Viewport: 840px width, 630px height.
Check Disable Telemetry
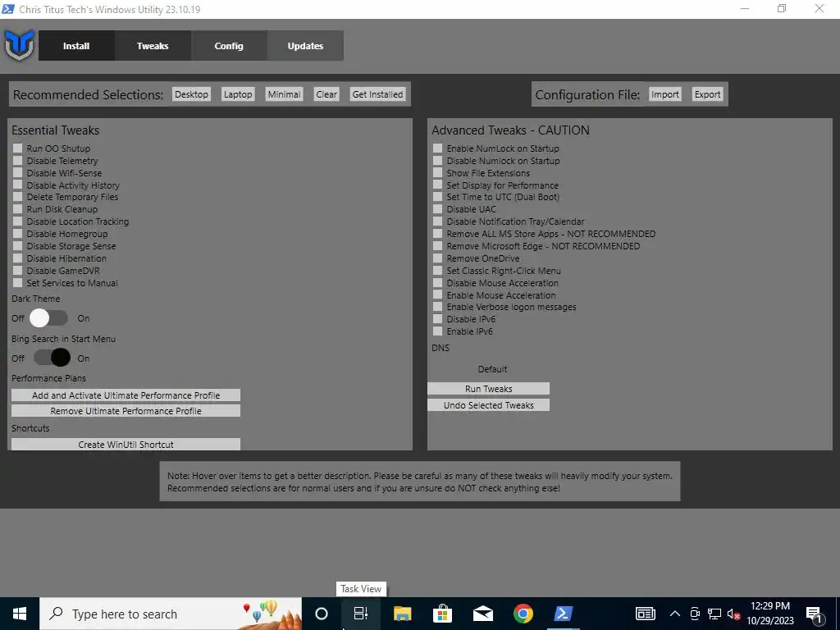point(18,160)
